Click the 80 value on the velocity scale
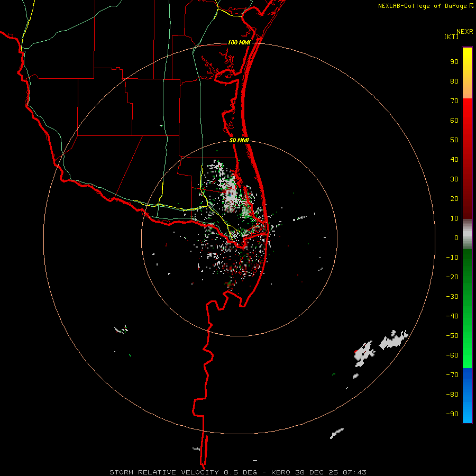The image size is (476, 476). [454, 81]
